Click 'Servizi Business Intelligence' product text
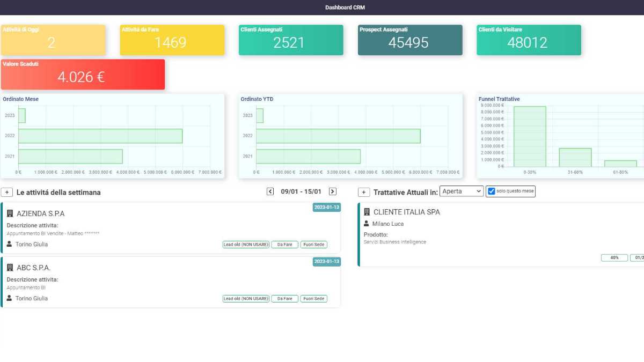 pyautogui.click(x=395, y=242)
